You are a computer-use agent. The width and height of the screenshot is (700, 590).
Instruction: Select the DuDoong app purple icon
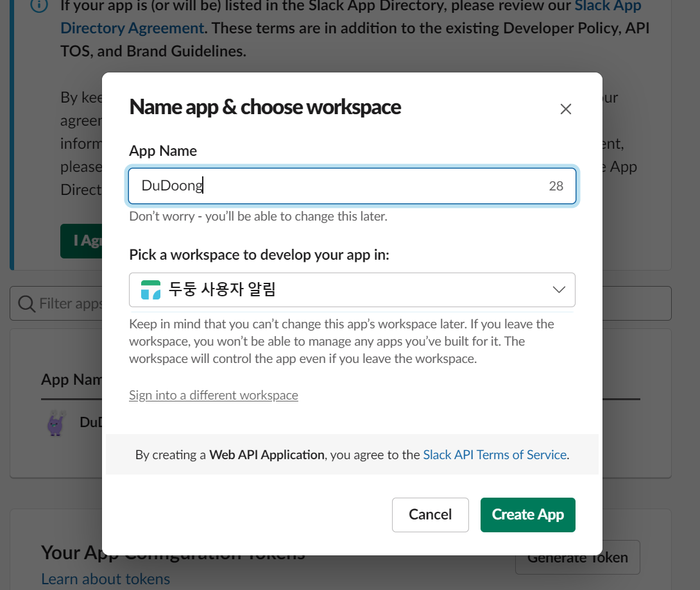(56, 422)
